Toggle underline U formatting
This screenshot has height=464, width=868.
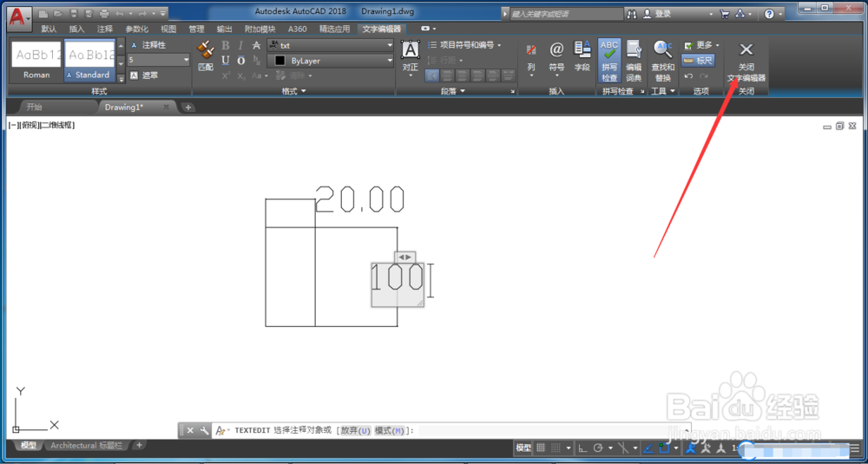[x=226, y=61]
